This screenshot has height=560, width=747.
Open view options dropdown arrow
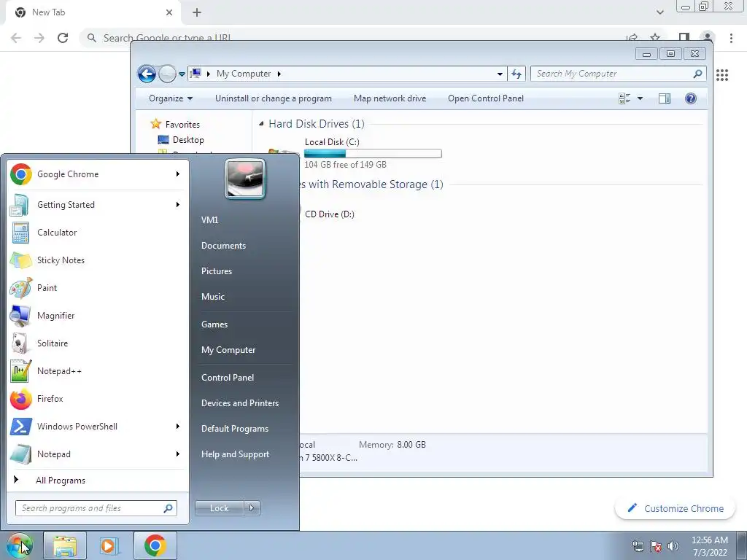640,98
